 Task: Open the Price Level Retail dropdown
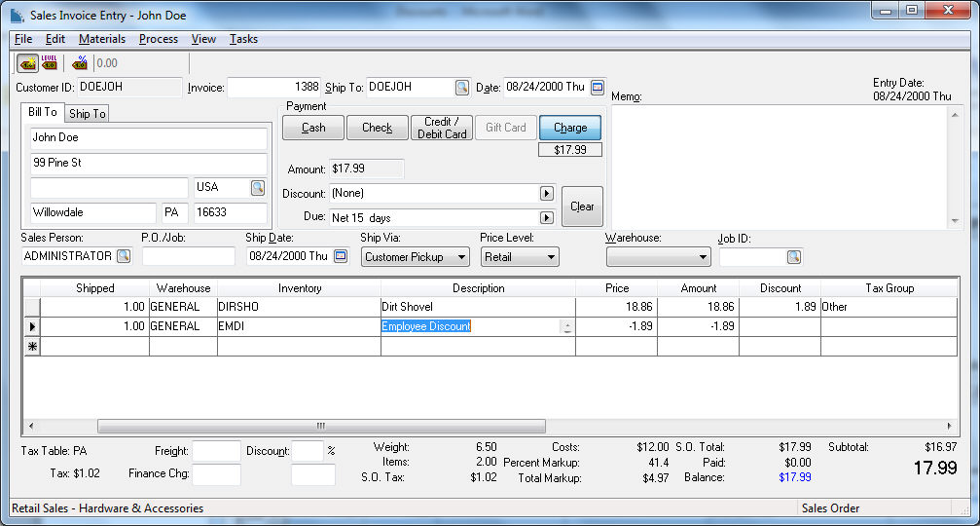coord(520,257)
